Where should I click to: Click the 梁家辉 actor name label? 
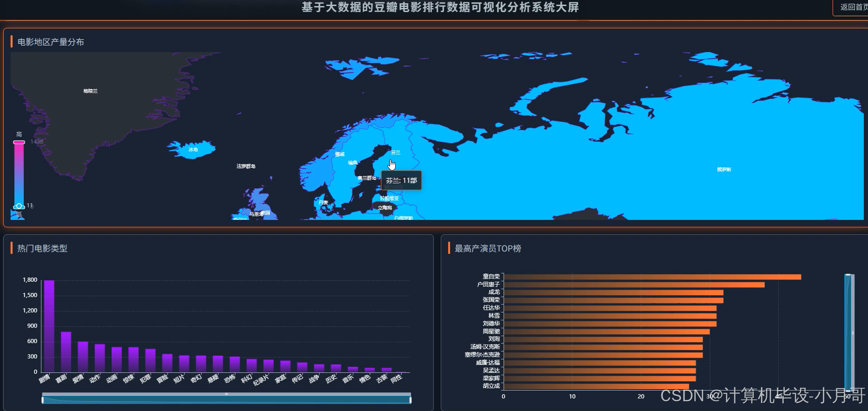point(491,378)
